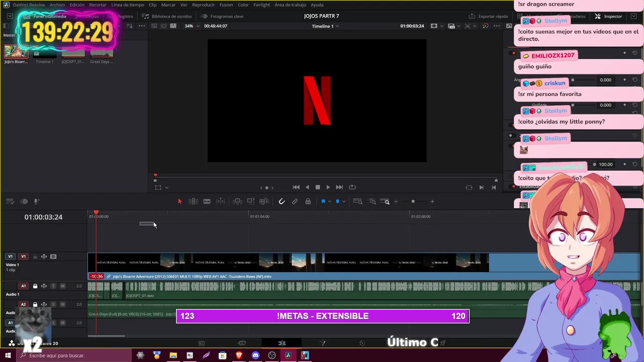Click the timeline horizontal scrollbar

tap(106, 336)
